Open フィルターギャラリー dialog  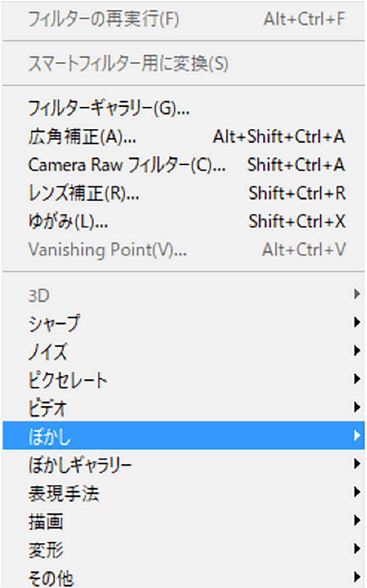108,108
